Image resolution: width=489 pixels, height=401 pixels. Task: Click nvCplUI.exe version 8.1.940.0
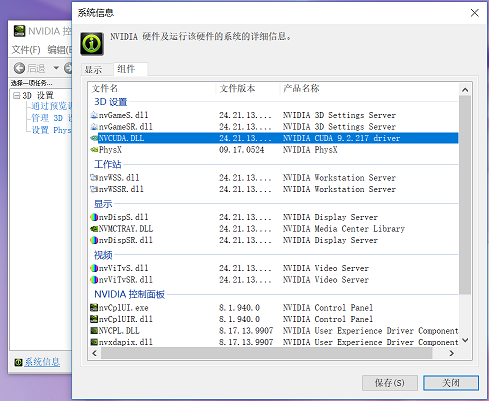(239, 307)
